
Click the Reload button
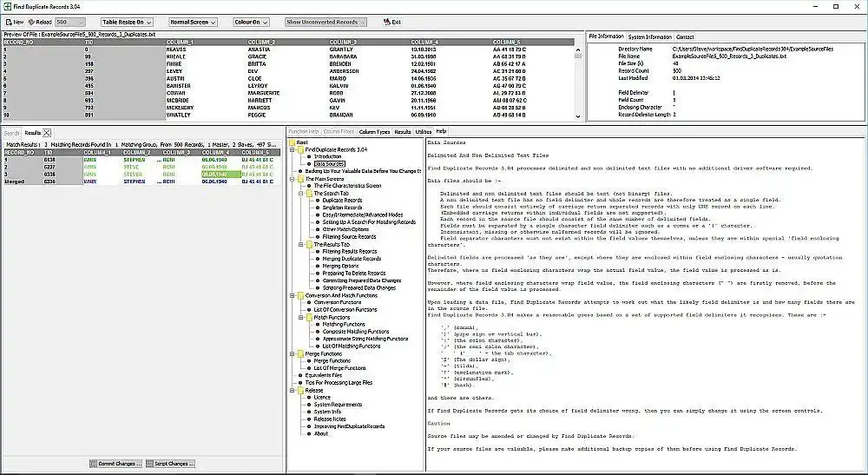pos(40,23)
